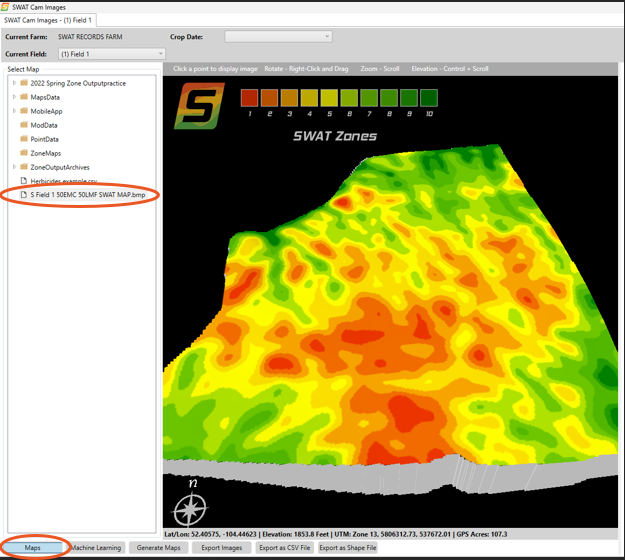Click Export as Shape File button

(x=348, y=548)
